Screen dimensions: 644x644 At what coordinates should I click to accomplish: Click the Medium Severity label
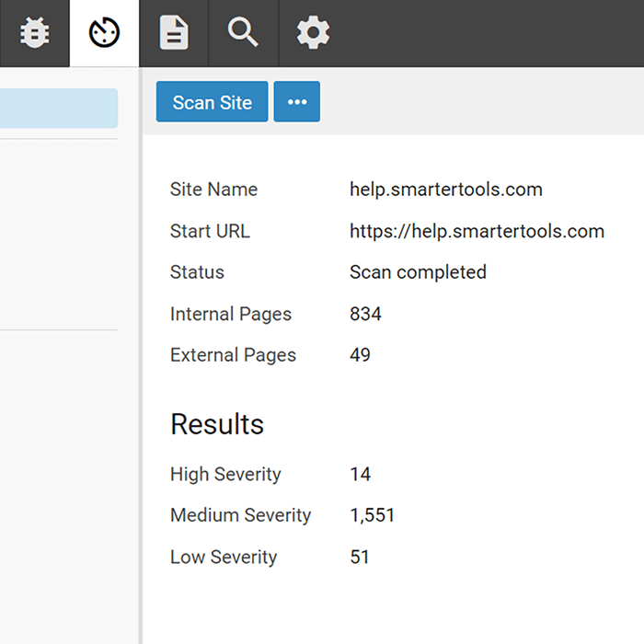coord(240,515)
